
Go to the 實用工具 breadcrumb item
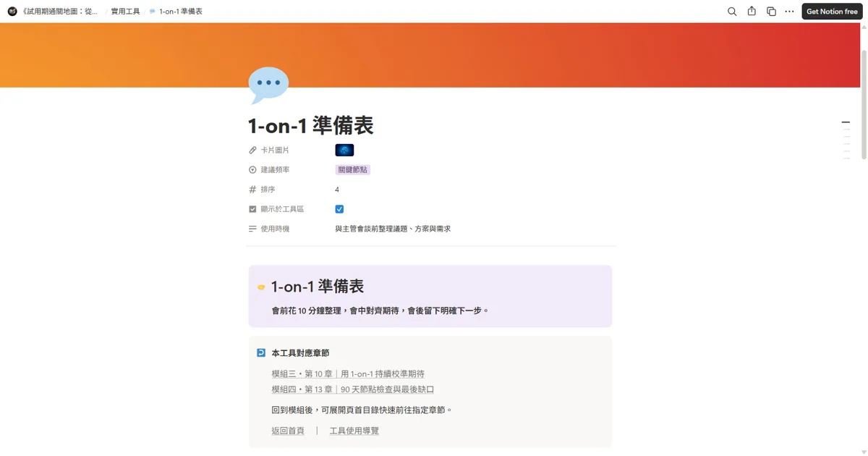(125, 12)
